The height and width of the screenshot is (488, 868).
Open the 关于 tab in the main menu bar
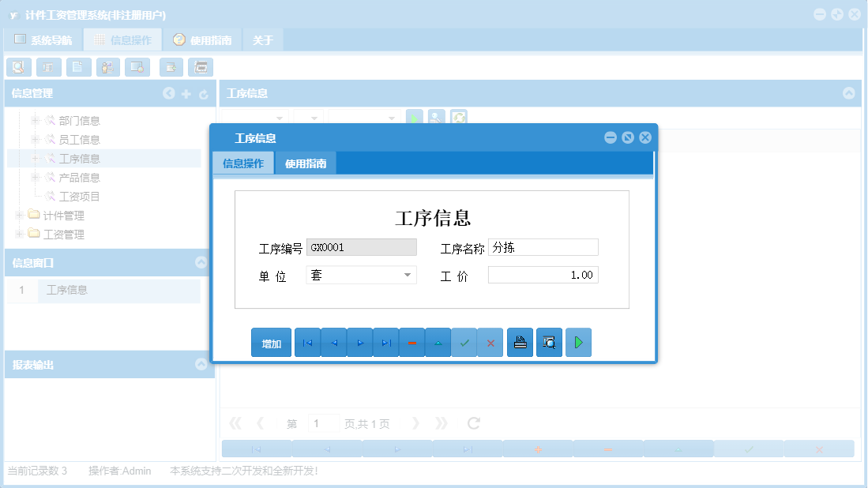[262, 38]
